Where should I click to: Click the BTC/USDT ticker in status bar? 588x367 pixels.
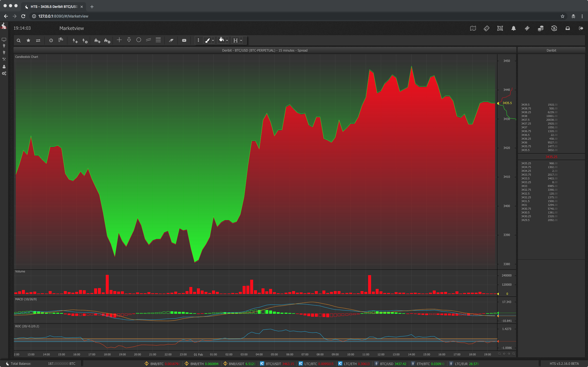tap(277, 364)
